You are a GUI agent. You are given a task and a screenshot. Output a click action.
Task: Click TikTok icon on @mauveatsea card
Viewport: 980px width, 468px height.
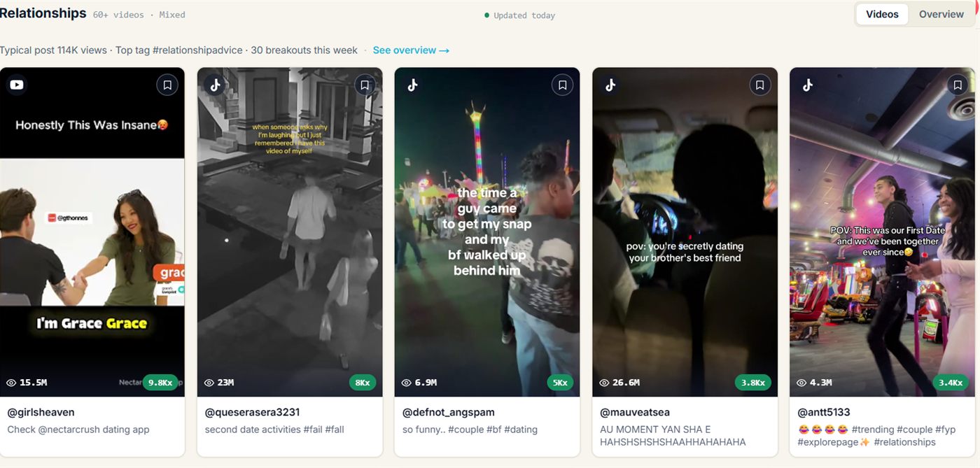(610, 85)
